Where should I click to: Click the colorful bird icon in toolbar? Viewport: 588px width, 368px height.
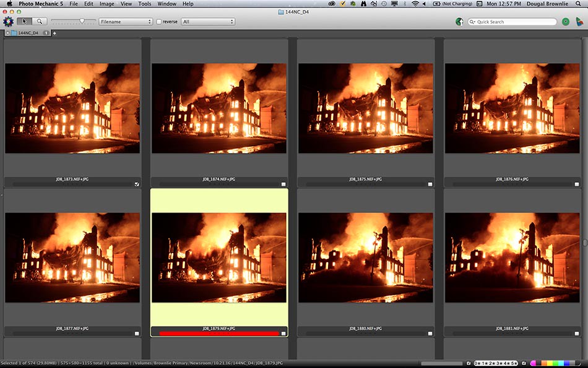click(579, 22)
